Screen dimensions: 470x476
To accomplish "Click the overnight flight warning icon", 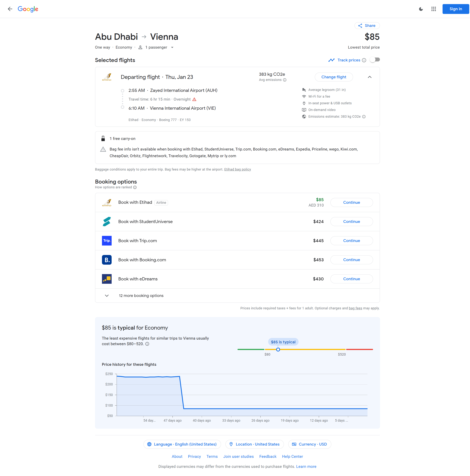I will click(x=194, y=99).
